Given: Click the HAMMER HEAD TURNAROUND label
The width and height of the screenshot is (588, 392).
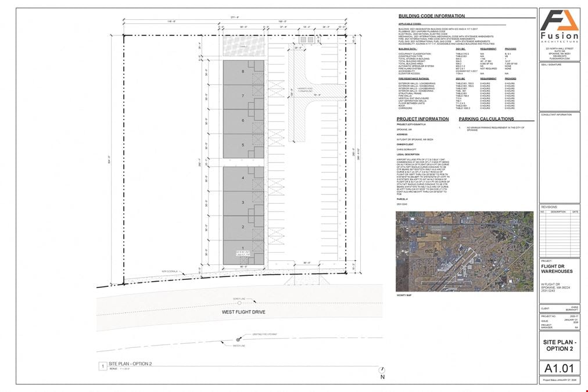Looking at the screenshot, I should (305, 90).
